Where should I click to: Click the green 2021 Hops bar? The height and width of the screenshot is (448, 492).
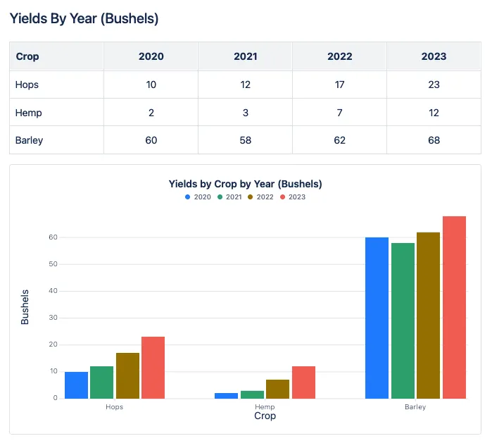point(101,382)
